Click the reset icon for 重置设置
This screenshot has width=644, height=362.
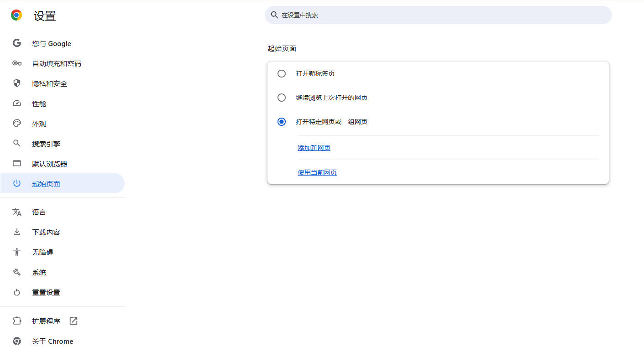17,292
